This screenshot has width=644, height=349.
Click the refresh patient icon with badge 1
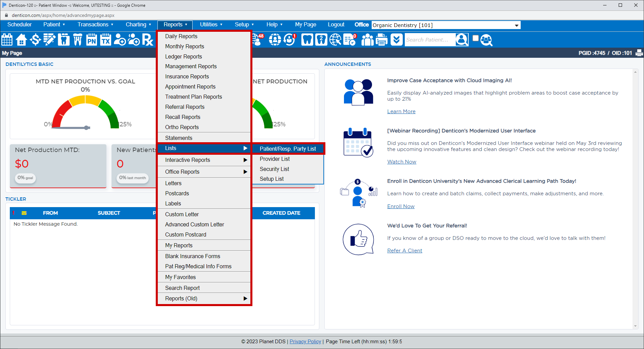click(290, 40)
